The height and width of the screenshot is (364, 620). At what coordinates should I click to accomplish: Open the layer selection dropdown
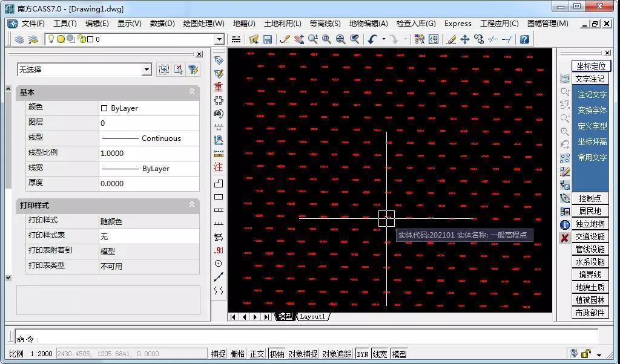pyautogui.click(x=219, y=39)
